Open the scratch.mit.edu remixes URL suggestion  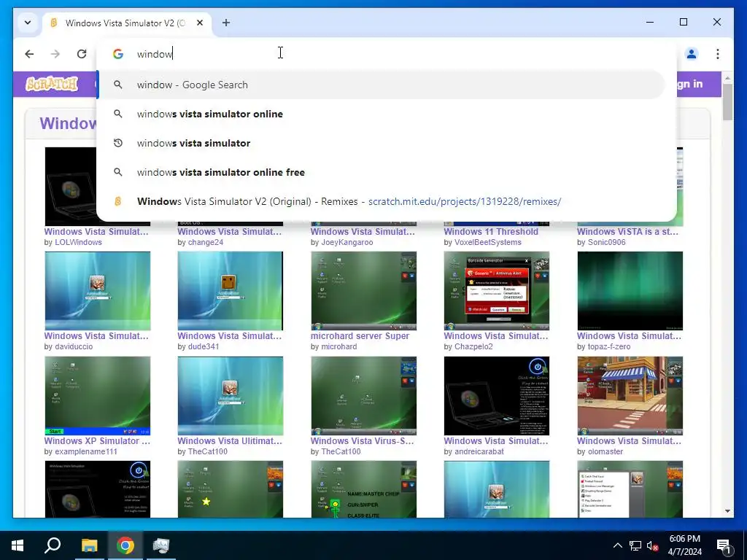click(381, 201)
